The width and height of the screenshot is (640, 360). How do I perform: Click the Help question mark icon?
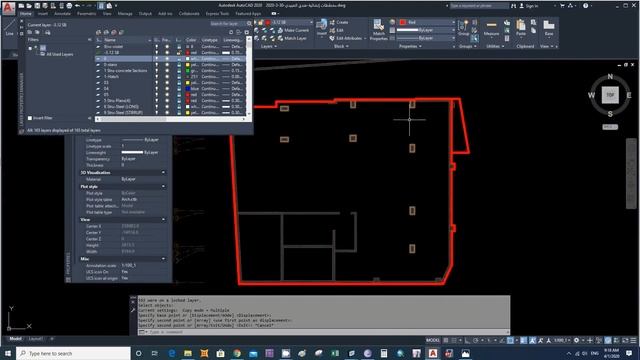click(586, 6)
